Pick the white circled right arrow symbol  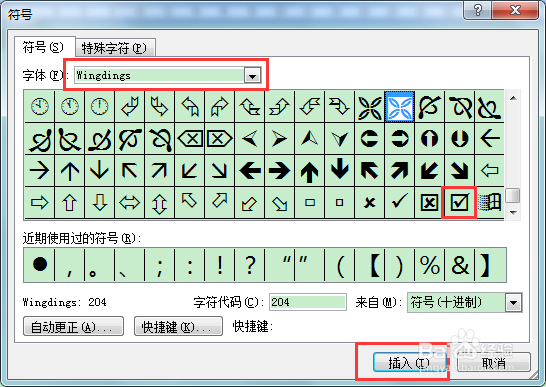point(399,139)
